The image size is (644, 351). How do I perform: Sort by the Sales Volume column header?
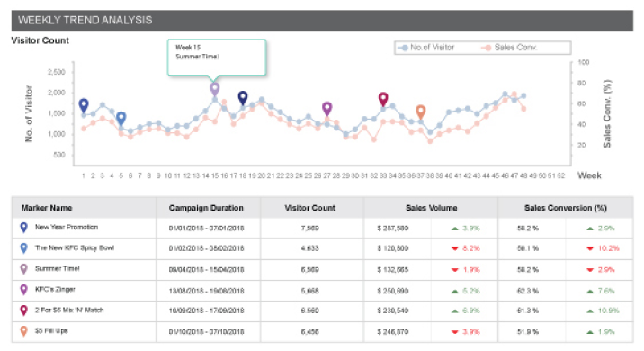pos(431,208)
